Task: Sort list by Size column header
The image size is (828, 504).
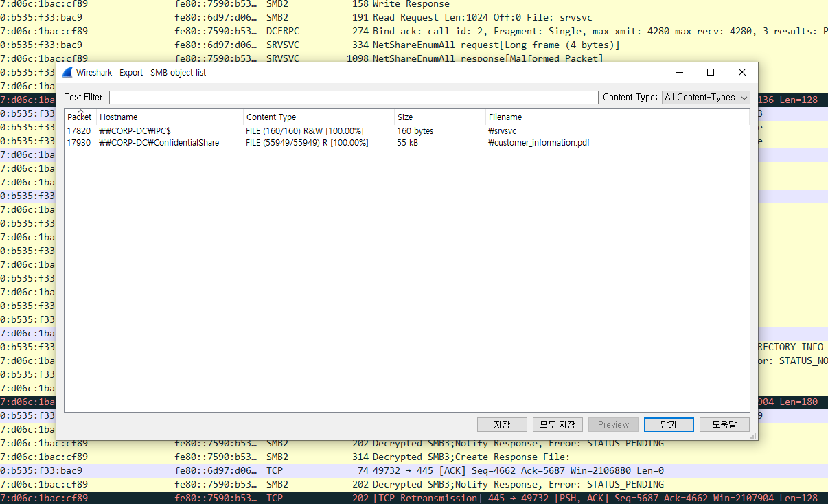Action: tap(440, 117)
